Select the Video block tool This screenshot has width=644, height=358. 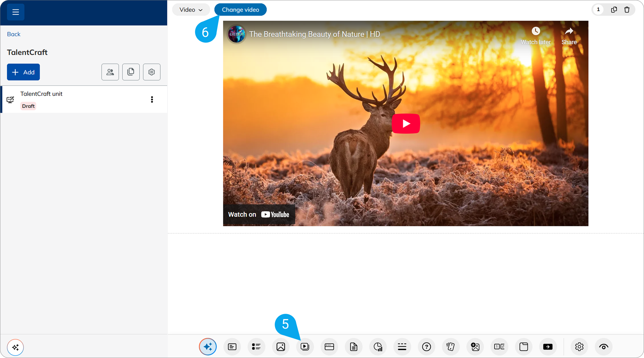pos(305,347)
